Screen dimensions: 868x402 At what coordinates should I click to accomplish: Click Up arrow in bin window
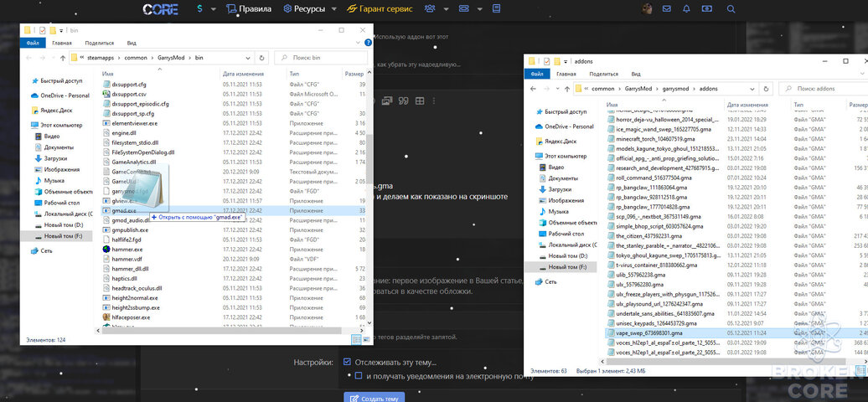click(x=63, y=58)
